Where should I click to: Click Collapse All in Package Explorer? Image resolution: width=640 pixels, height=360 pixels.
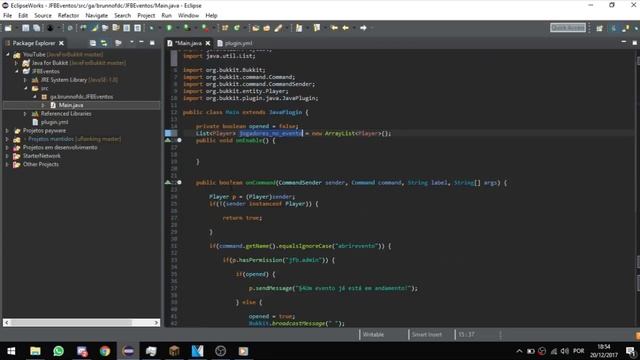click(x=93, y=43)
